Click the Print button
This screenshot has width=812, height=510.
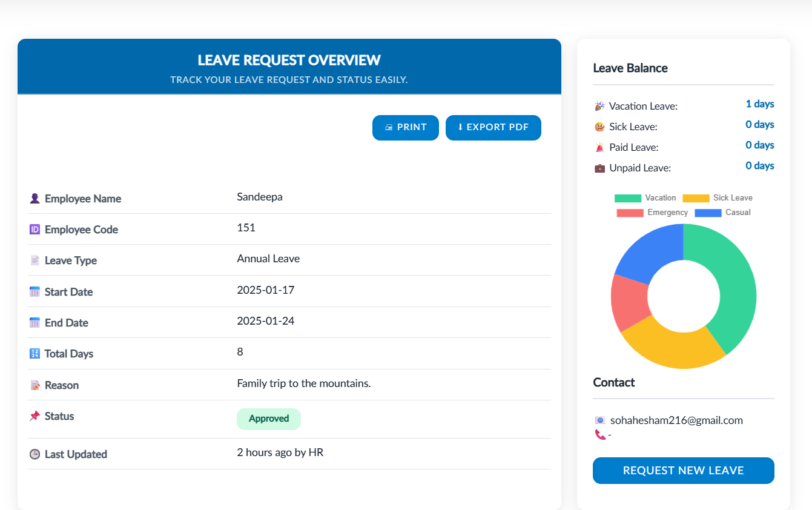(405, 127)
